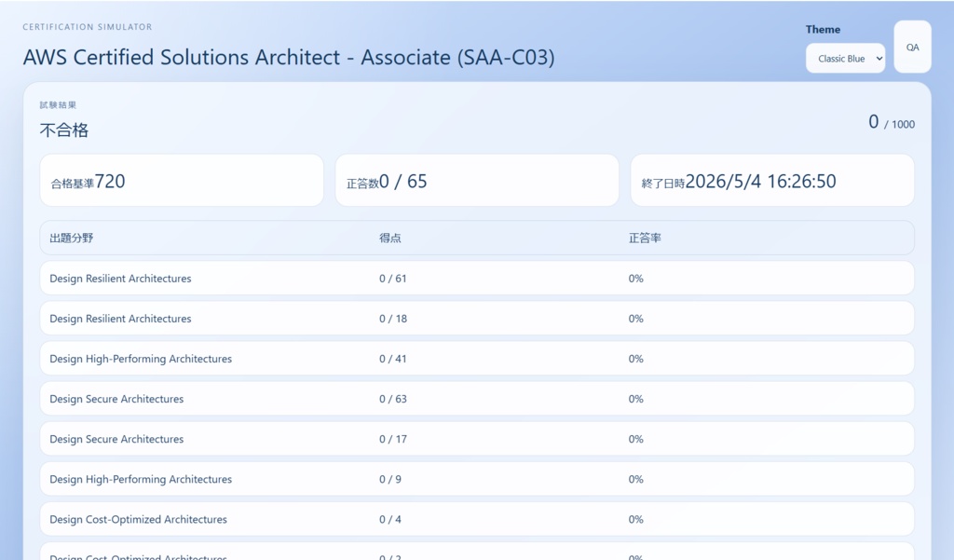Click the CERTIFICATION SIMULATOR label
This screenshot has width=954, height=560.
[x=88, y=27]
